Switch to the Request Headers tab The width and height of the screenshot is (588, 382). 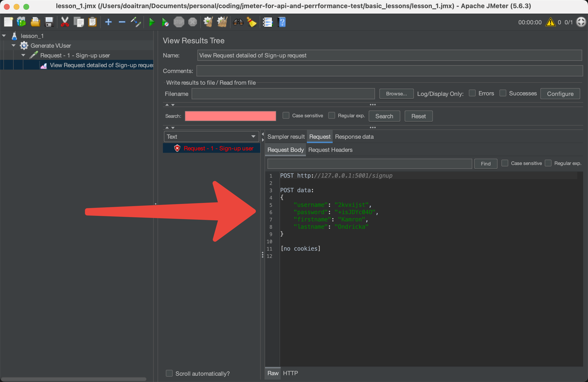pyautogui.click(x=330, y=150)
